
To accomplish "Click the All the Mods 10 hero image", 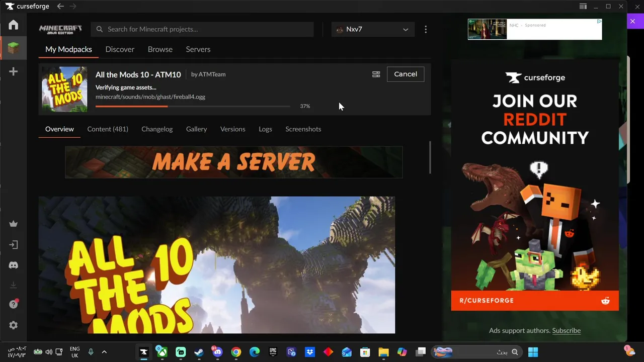I will (x=217, y=265).
